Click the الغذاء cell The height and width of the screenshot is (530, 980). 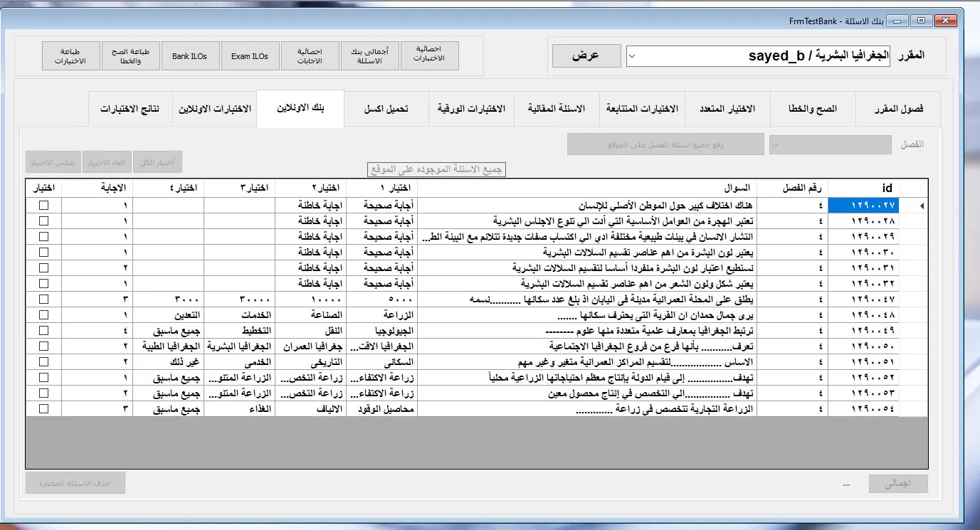tap(239, 408)
